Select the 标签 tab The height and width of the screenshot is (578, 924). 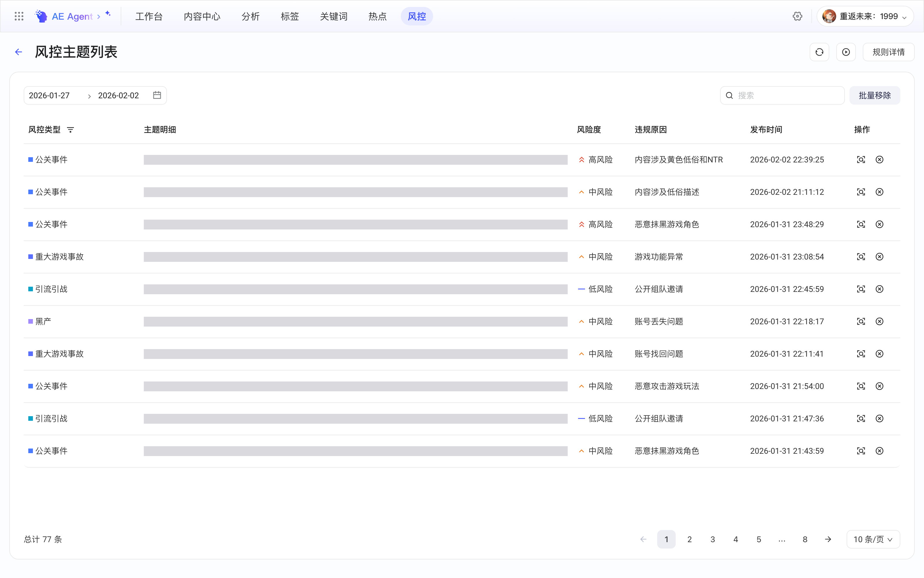[289, 16]
